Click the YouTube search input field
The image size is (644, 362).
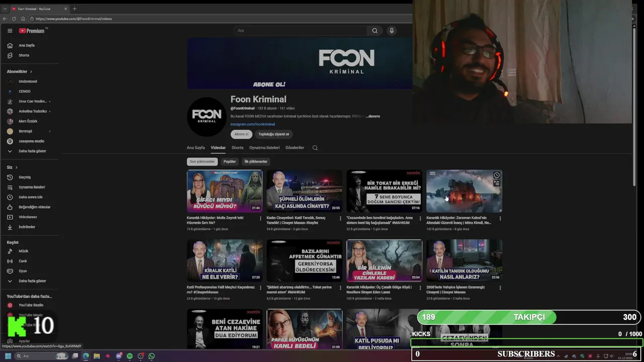[x=300, y=31]
